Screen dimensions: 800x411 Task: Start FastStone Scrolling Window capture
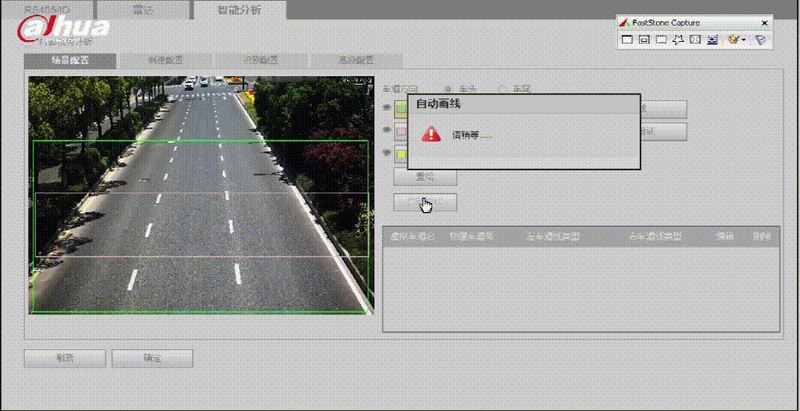pos(713,40)
